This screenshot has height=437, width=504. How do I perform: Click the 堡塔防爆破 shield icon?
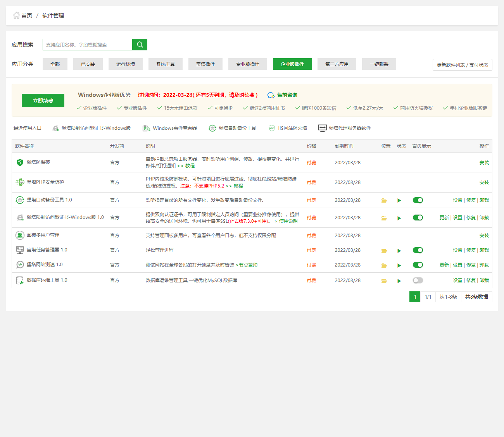pos(20,162)
